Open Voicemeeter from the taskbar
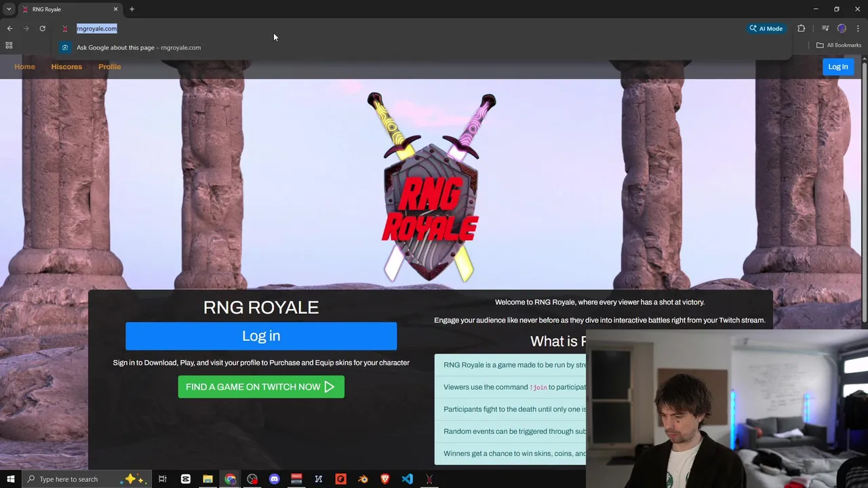The image size is (868, 488). pos(296,479)
